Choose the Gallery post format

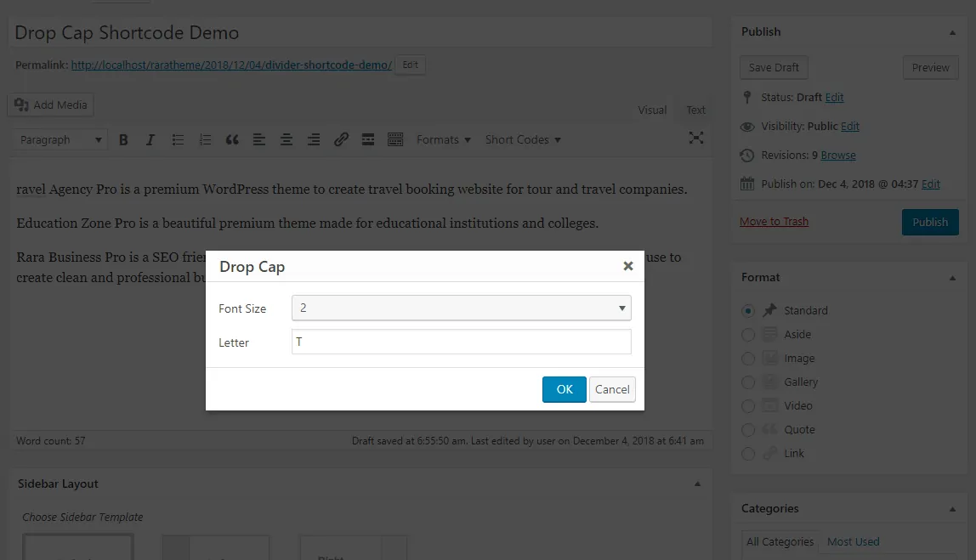point(748,382)
